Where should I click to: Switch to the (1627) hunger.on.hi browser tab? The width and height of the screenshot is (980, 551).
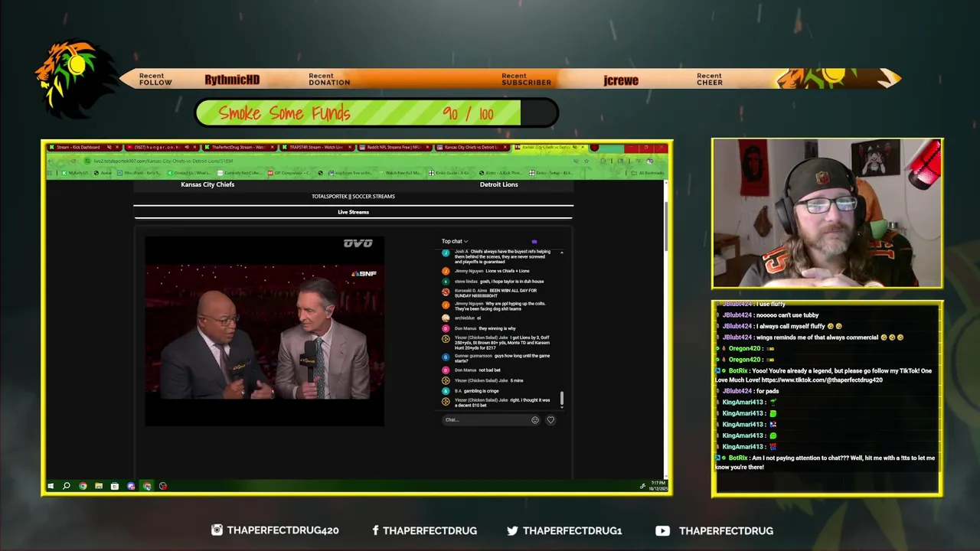click(161, 147)
